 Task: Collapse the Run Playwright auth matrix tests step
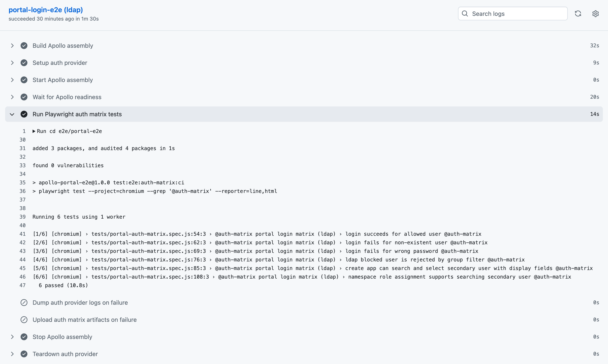[x=12, y=114]
